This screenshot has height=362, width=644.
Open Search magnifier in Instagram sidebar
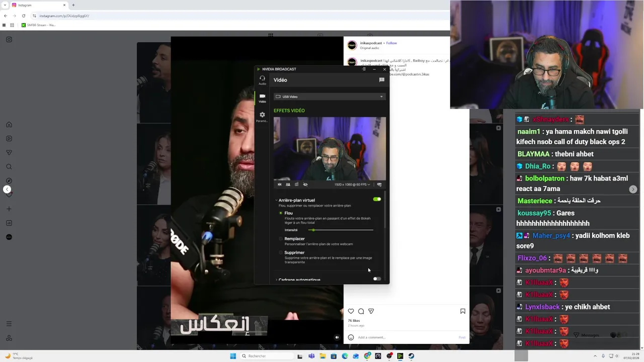point(9,167)
